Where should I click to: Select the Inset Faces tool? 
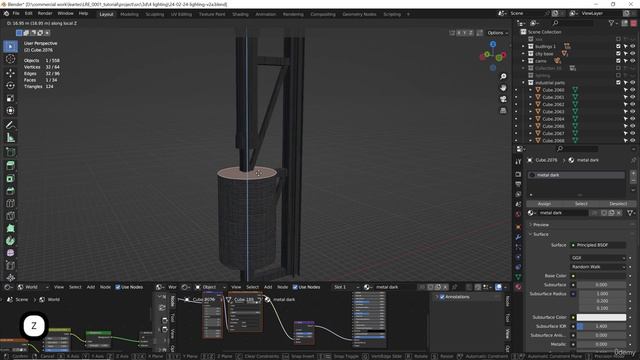point(11,178)
